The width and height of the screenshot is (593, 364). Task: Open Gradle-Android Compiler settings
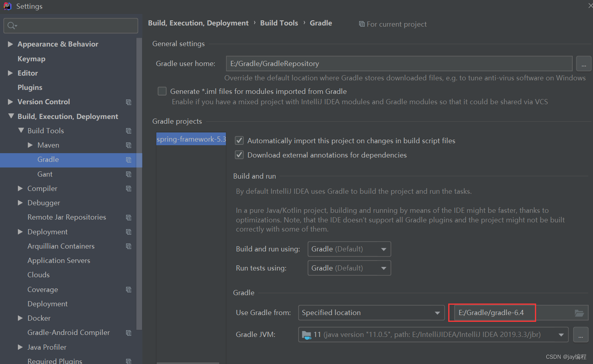point(68,333)
